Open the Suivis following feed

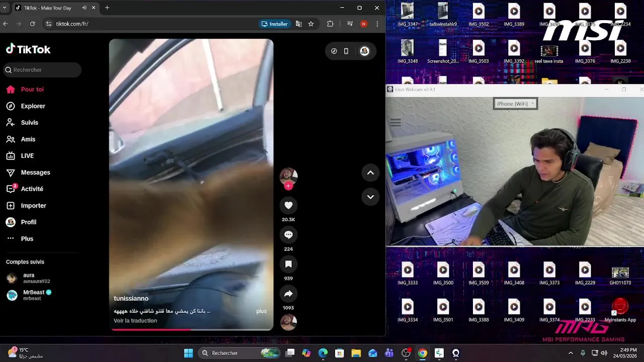tap(23, 123)
